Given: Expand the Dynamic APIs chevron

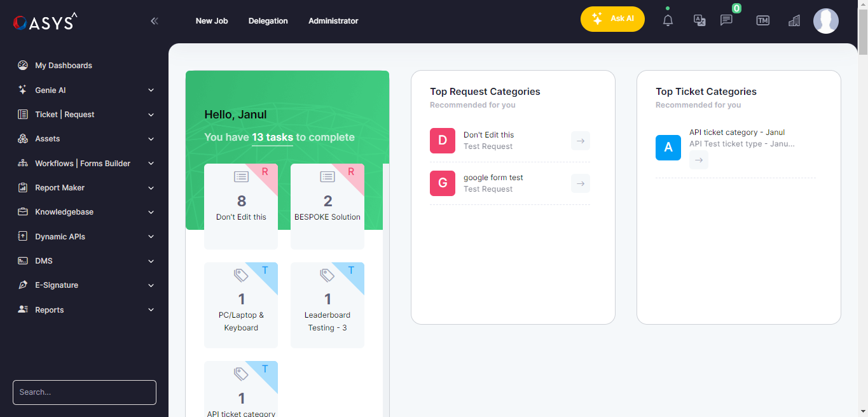Looking at the screenshot, I should click(151, 237).
